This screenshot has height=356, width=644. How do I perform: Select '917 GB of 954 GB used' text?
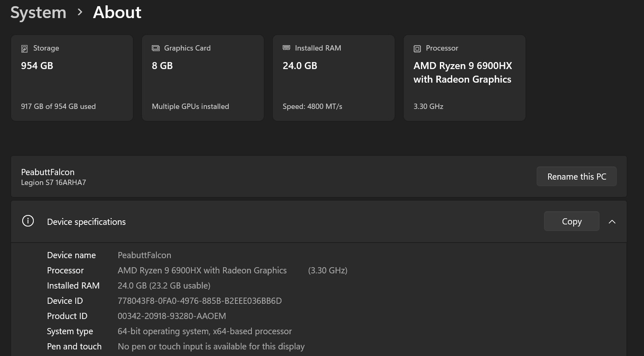pyautogui.click(x=58, y=106)
